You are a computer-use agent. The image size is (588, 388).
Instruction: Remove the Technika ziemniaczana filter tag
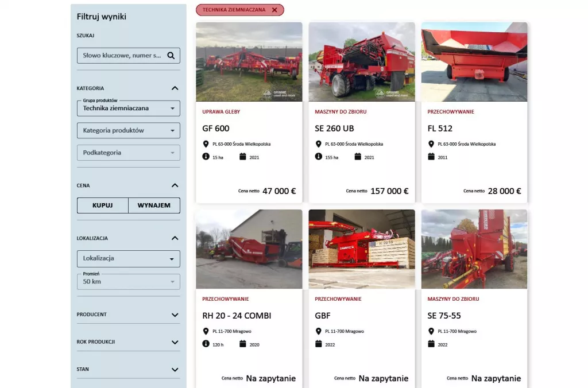tap(274, 10)
